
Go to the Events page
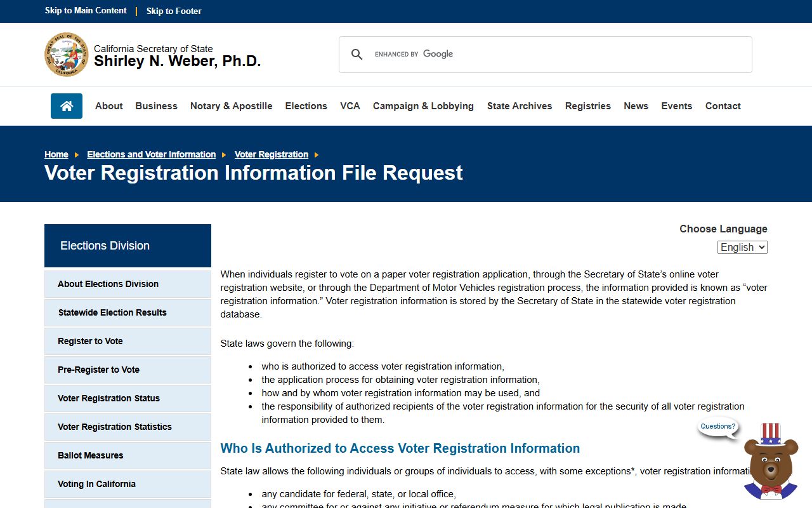click(x=677, y=106)
